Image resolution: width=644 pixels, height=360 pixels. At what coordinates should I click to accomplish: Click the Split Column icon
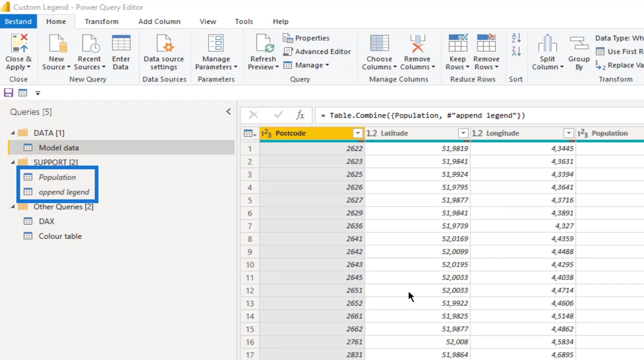point(547,43)
